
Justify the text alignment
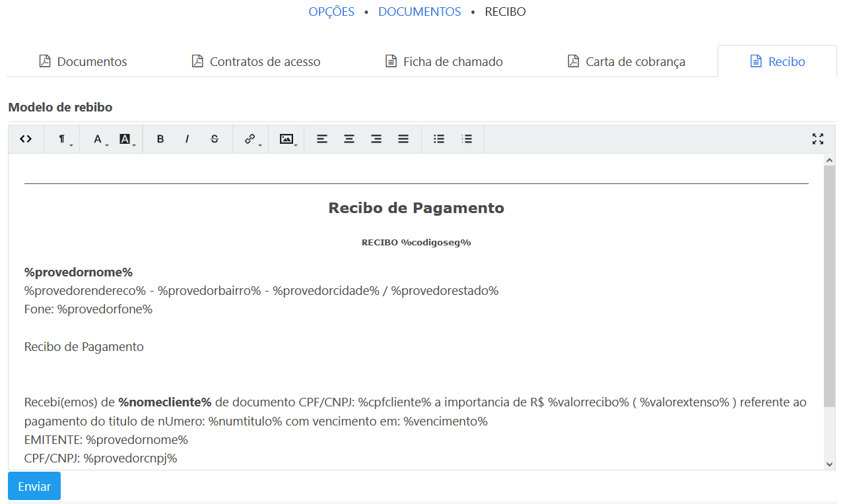(403, 139)
